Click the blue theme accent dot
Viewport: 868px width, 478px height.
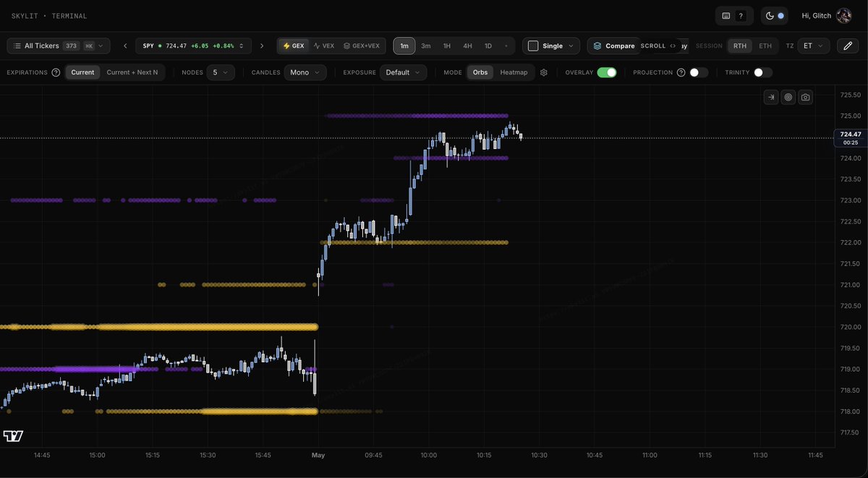point(780,16)
